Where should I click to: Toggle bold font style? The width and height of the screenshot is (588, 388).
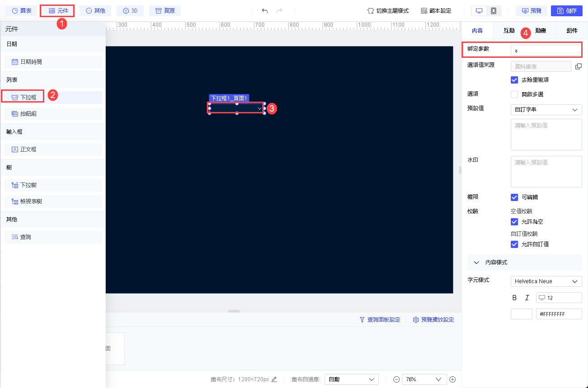coord(514,298)
